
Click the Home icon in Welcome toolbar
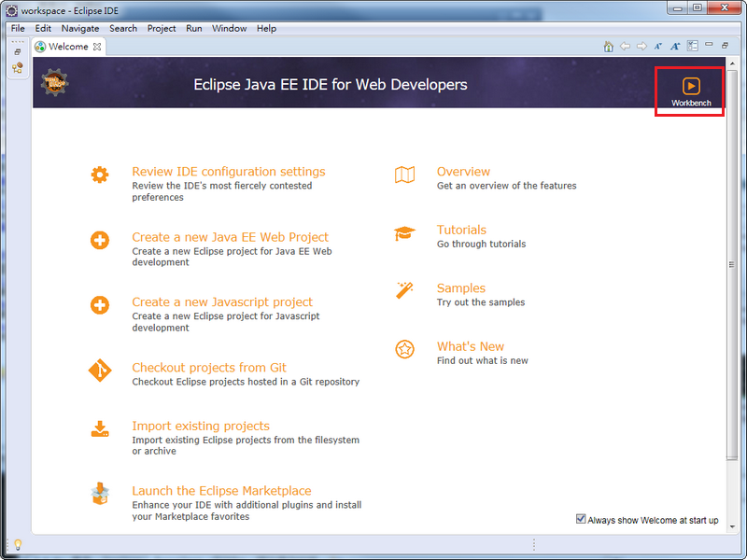609,46
